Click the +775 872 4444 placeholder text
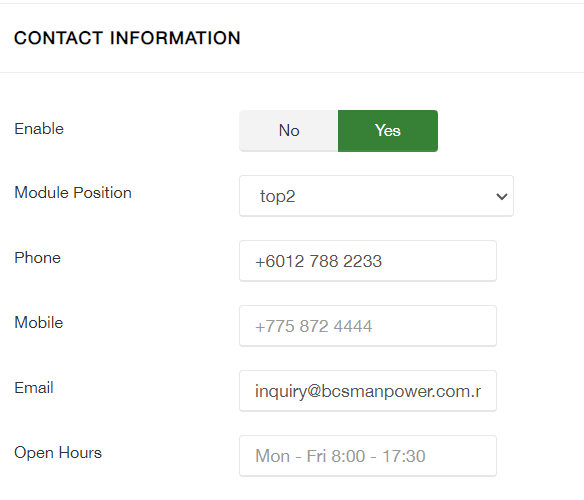The image size is (584, 500). pos(314,326)
